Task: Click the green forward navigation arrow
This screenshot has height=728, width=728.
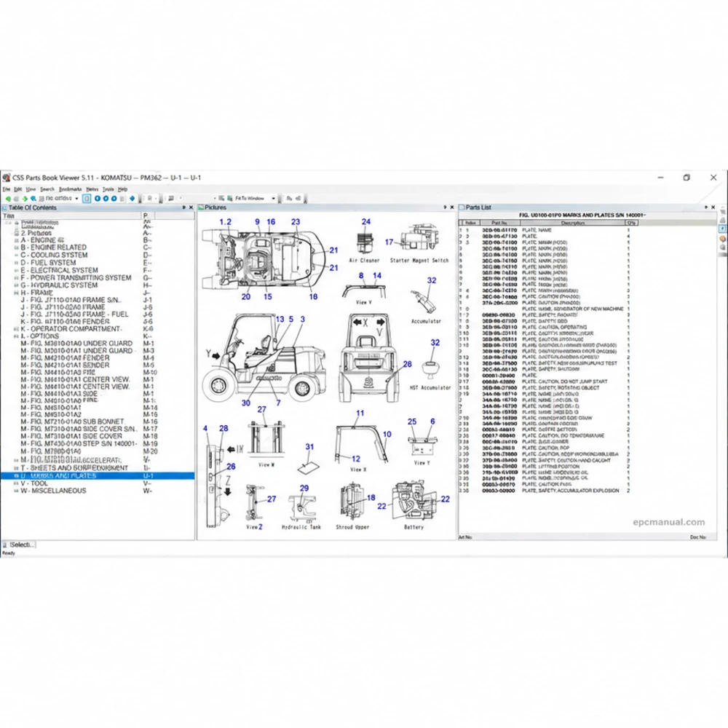Action: [x=25, y=199]
